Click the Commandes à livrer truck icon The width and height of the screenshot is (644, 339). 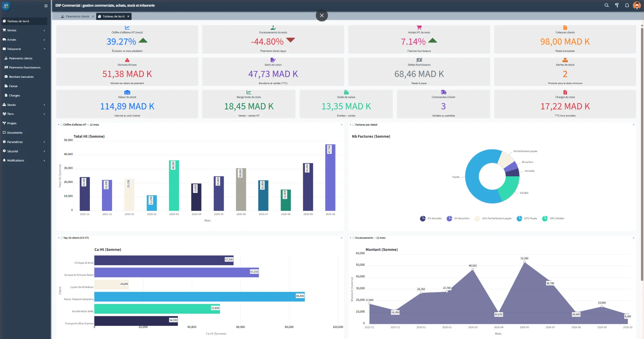click(x=443, y=92)
